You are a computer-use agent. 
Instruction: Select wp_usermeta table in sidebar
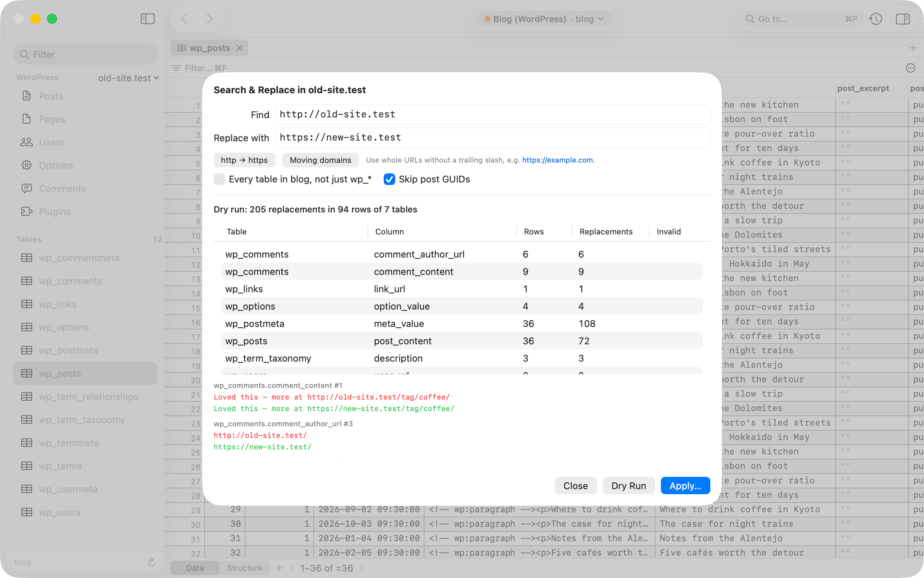pos(85,489)
